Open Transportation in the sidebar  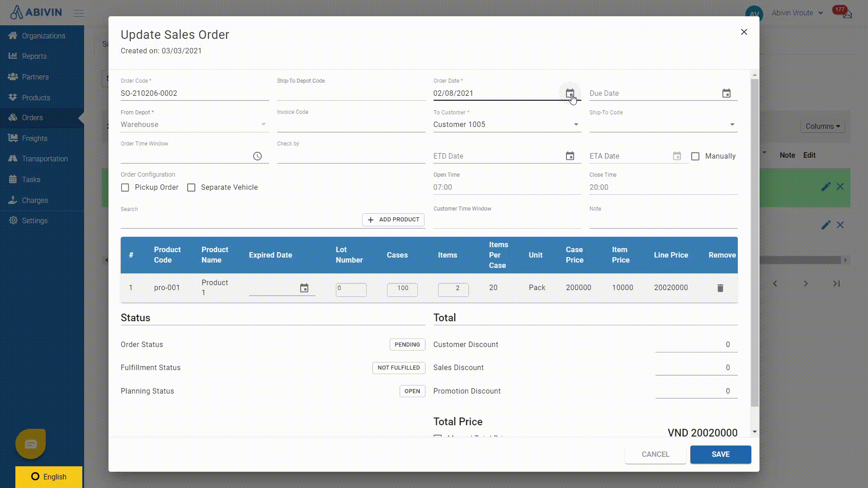(45, 159)
